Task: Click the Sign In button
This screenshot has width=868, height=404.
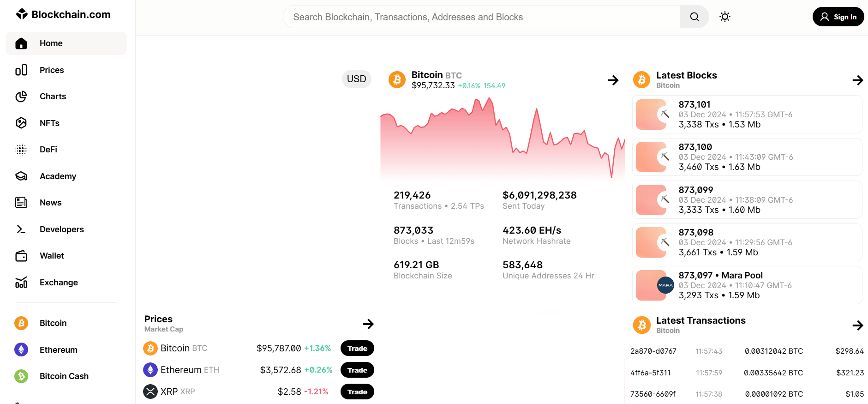Action: tap(838, 17)
